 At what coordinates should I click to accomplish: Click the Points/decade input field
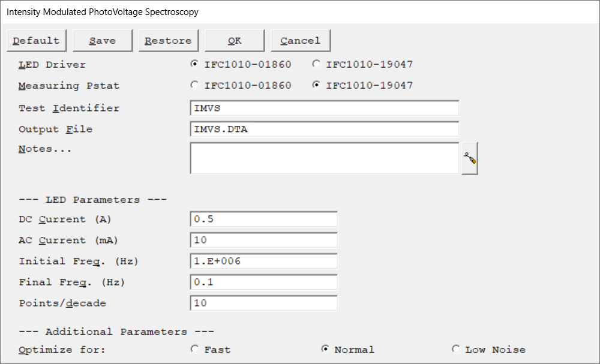263,303
